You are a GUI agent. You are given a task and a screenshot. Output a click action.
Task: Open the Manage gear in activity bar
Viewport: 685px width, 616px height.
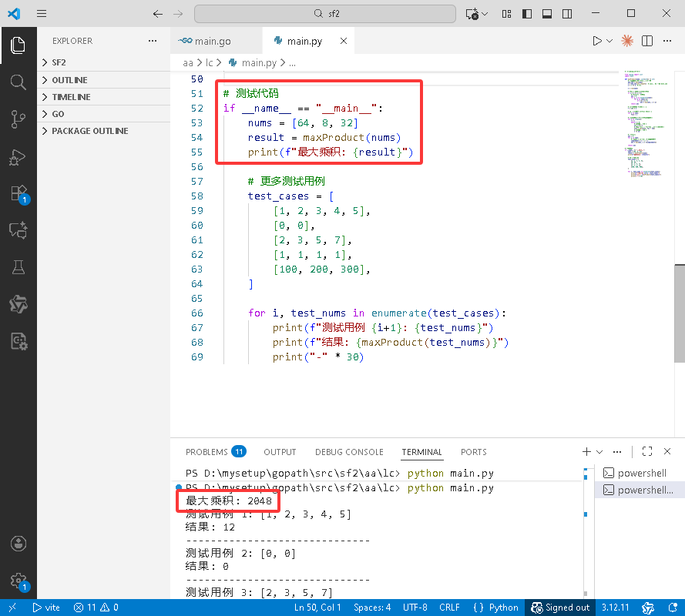[x=18, y=581]
